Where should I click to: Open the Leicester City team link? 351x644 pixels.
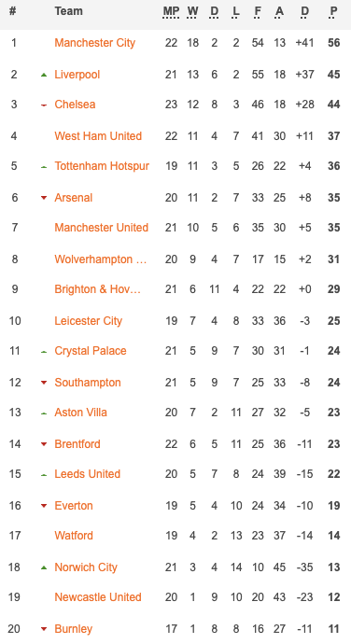click(89, 321)
